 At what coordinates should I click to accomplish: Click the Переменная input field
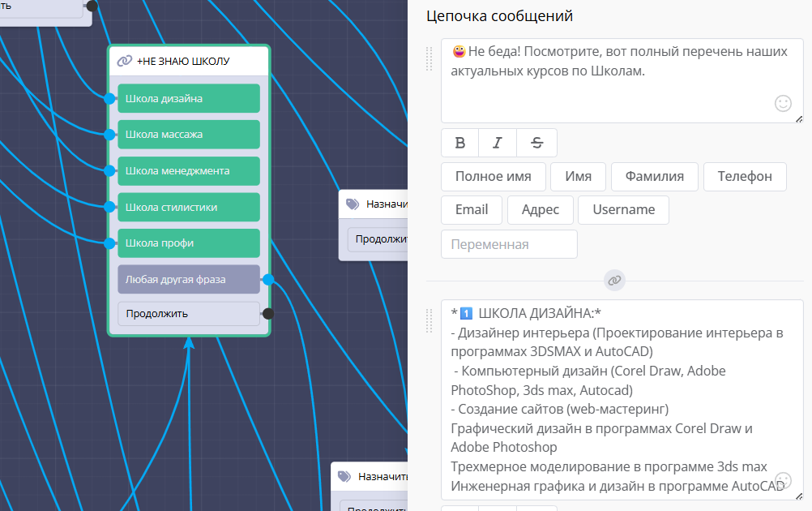coord(509,244)
